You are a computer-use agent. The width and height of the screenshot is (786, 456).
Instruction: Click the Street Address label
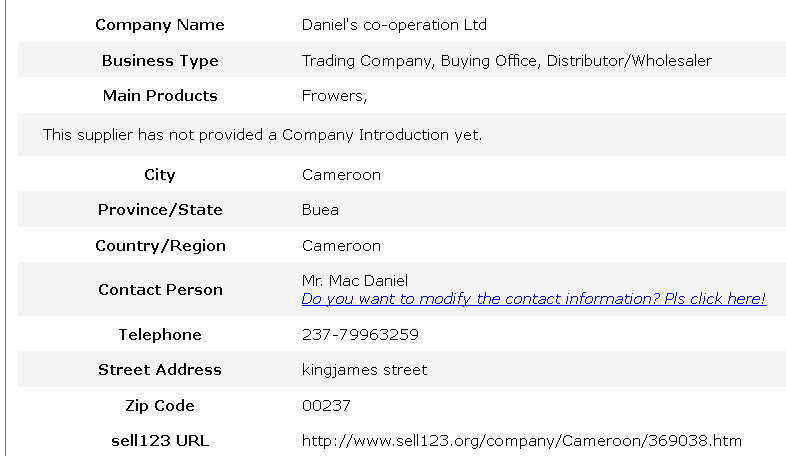click(x=160, y=370)
